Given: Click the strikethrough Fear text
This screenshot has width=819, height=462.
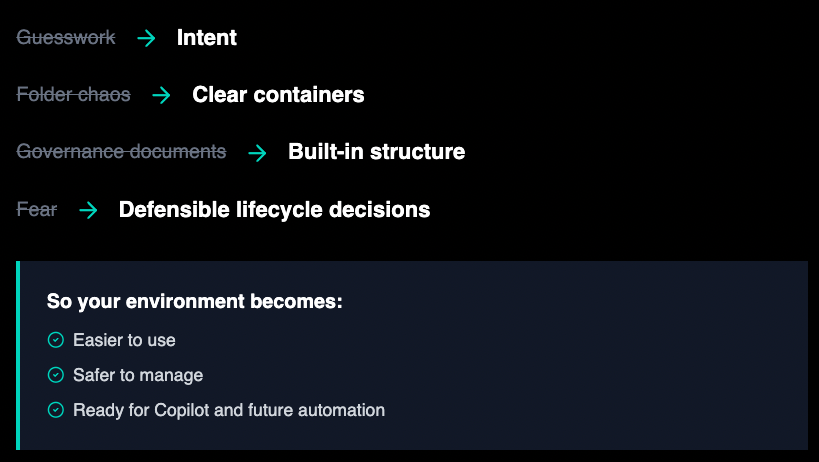Looking at the screenshot, I should [x=37, y=210].
